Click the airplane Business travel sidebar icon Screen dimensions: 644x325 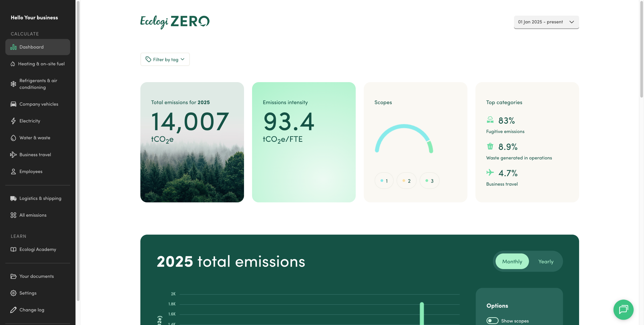click(13, 155)
